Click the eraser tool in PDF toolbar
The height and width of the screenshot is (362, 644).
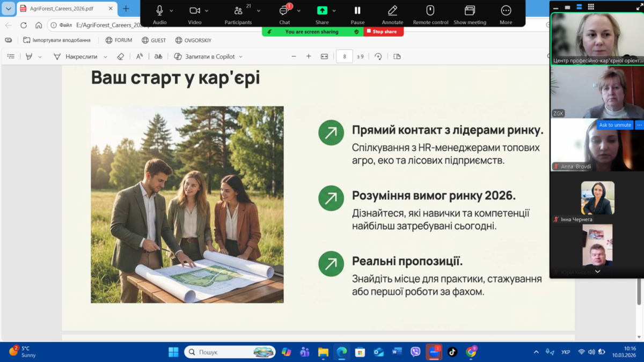[x=120, y=56]
